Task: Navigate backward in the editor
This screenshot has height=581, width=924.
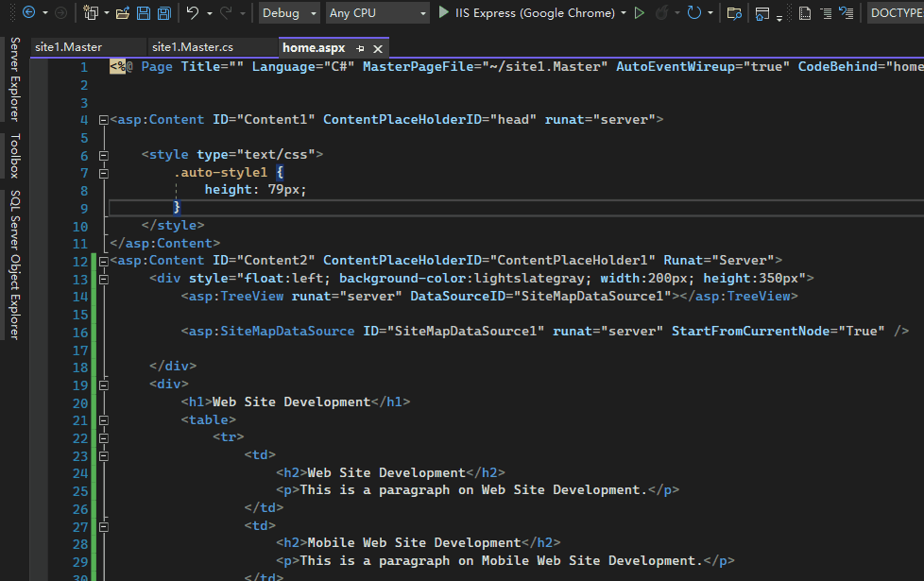Action: (x=28, y=12)
